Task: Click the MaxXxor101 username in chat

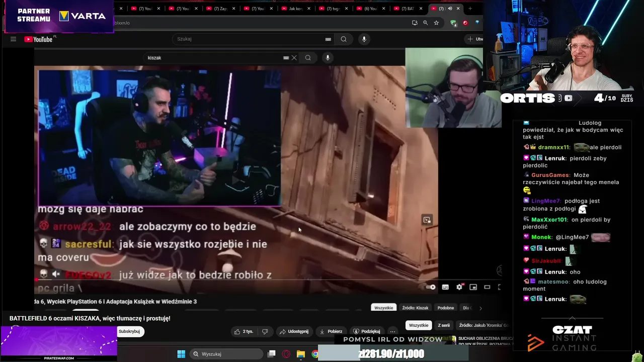Action: pos(550,220)
